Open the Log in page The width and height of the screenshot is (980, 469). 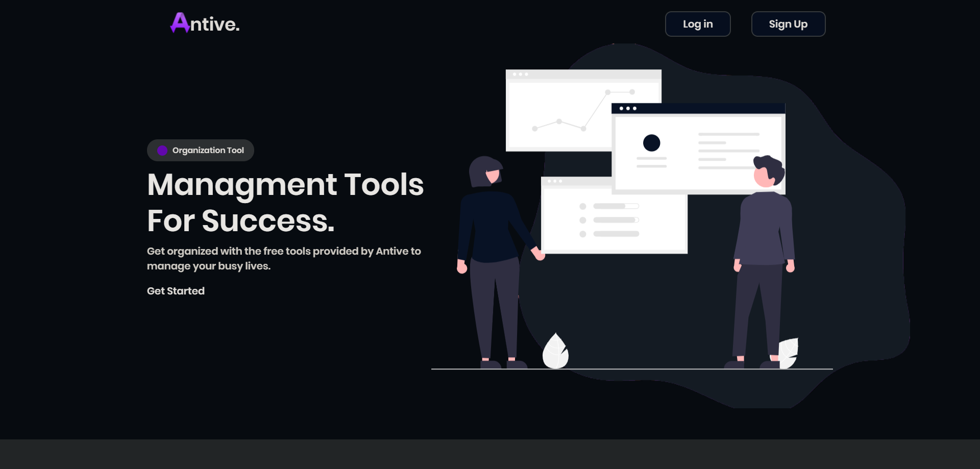tap(698, 24)
